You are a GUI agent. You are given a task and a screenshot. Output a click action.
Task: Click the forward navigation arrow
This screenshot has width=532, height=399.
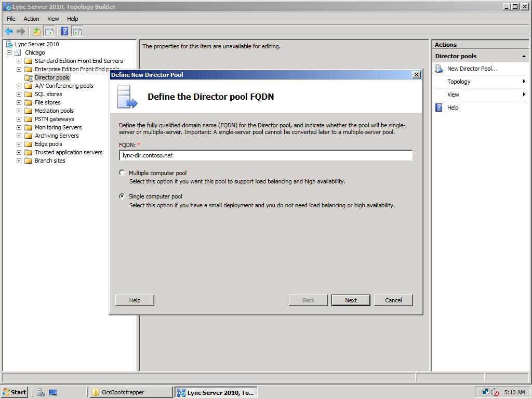pos(20,31)
